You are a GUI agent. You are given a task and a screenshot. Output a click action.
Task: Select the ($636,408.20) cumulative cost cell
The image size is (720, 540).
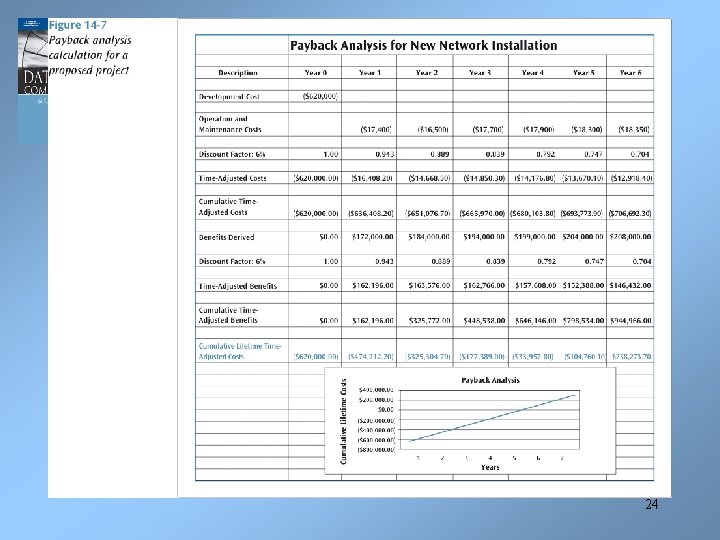pos(371,214)
